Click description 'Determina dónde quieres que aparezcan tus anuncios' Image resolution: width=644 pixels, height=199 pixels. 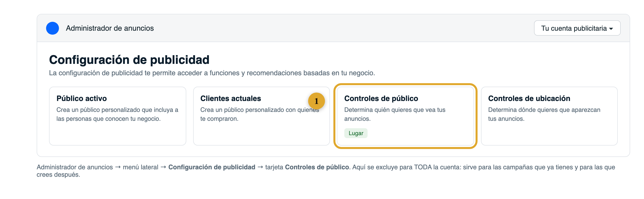click(544, 114)
